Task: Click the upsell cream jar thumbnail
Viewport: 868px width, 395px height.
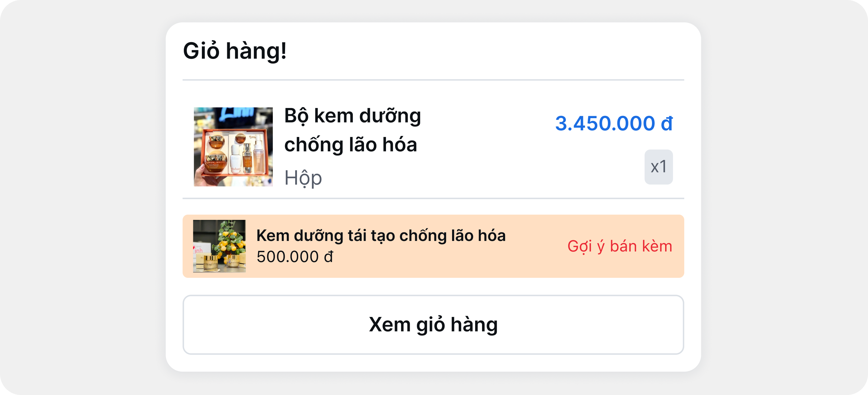Action: [x=219, y=246]
